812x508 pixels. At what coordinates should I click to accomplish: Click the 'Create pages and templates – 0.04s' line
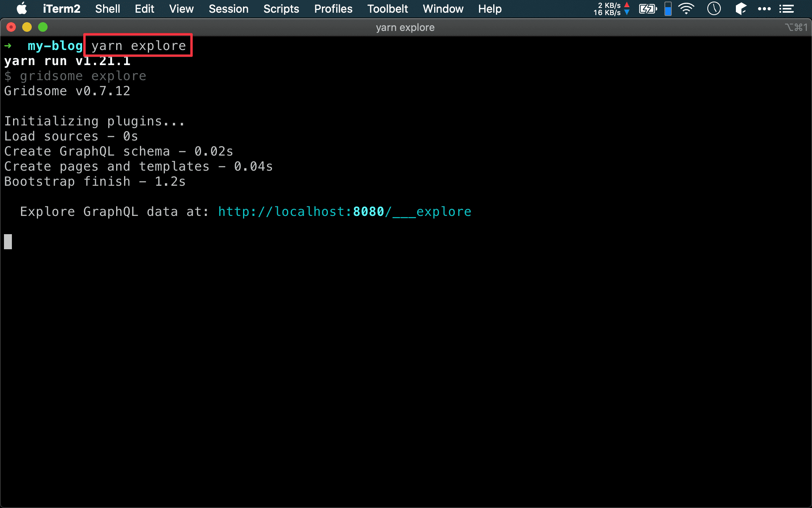(138, 166)
